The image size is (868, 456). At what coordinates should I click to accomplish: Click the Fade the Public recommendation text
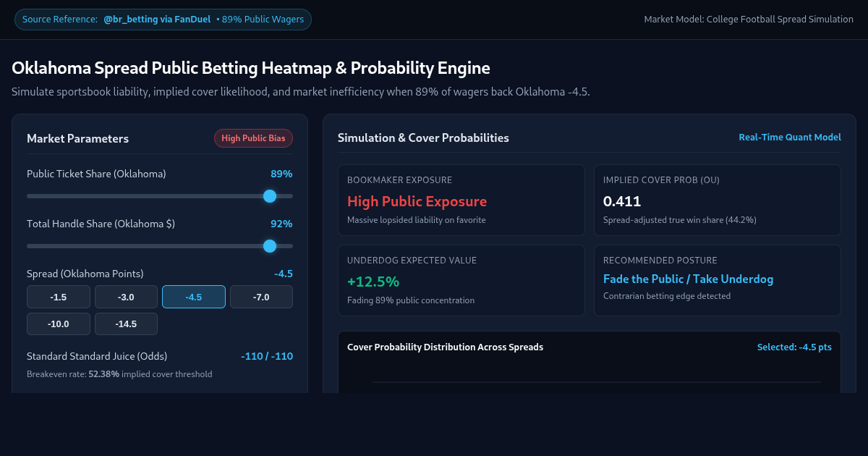click(x=689, y=279)
